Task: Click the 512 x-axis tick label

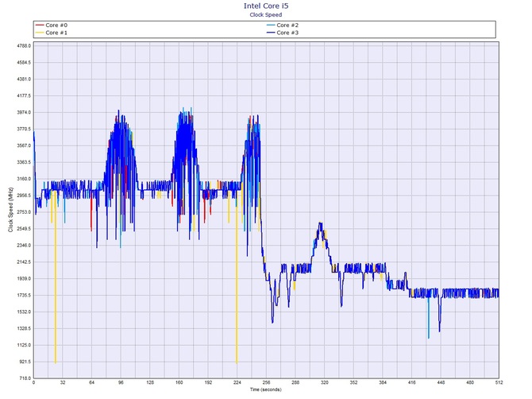Action: pyautogui.click(x=499, y=382)
